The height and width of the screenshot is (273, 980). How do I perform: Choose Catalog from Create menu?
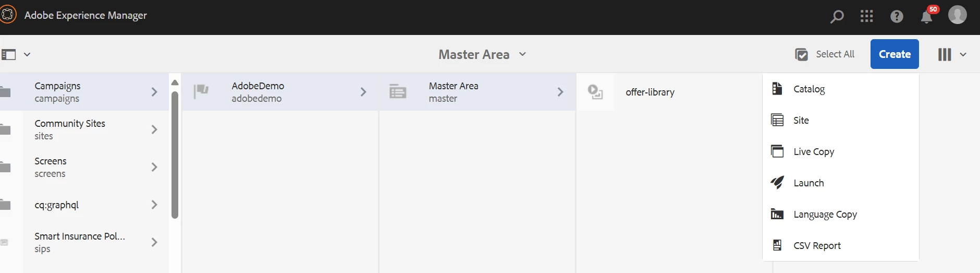coord(840,89)
